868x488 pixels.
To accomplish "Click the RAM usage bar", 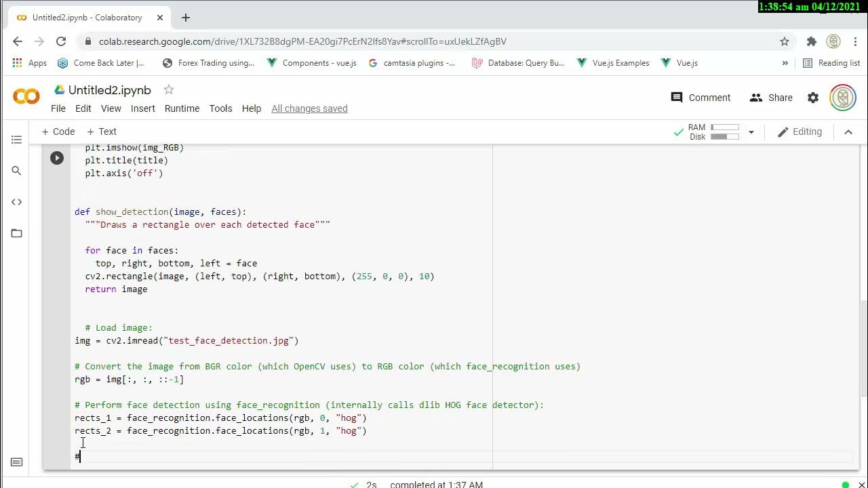I will pyautogui.click(x=725, y=127).
